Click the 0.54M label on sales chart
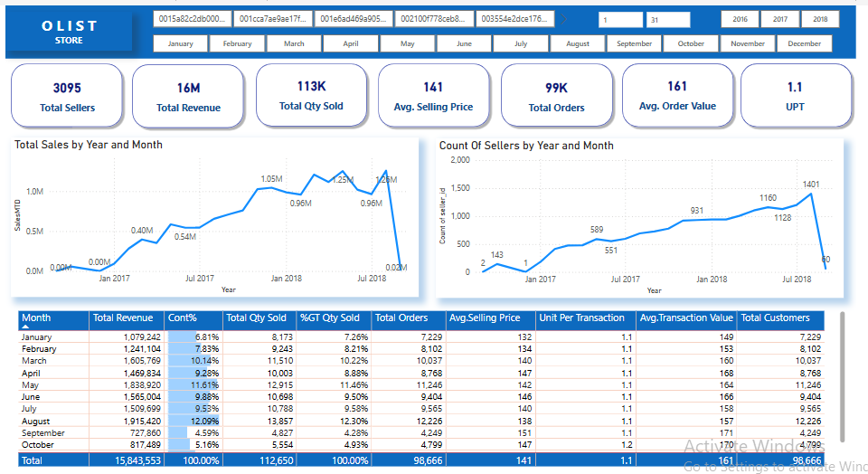Image resolution: width=868 pixels, height=474 pixels. pyautogui.click(x=184, y=236)
